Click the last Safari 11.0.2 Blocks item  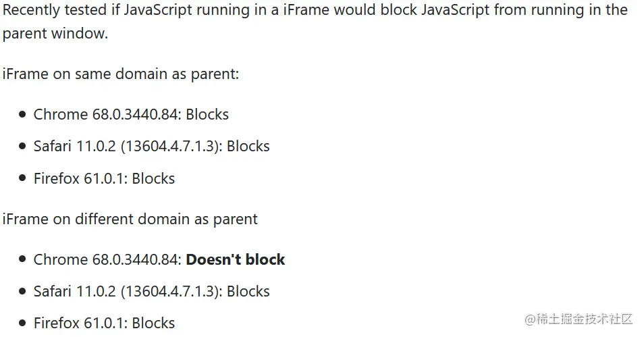[152, 291]
